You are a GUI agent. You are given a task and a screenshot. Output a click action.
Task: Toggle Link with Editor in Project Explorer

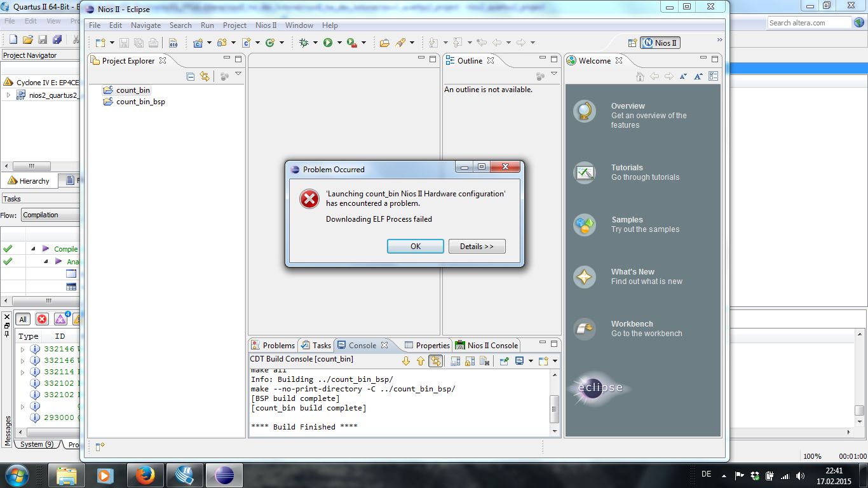pyautogui.click(x=205, y=76)
